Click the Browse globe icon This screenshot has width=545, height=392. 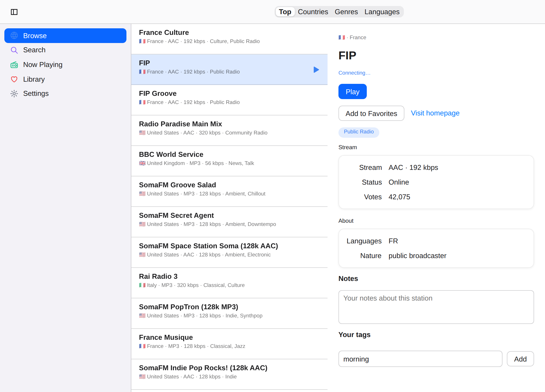tap(14, 36)
